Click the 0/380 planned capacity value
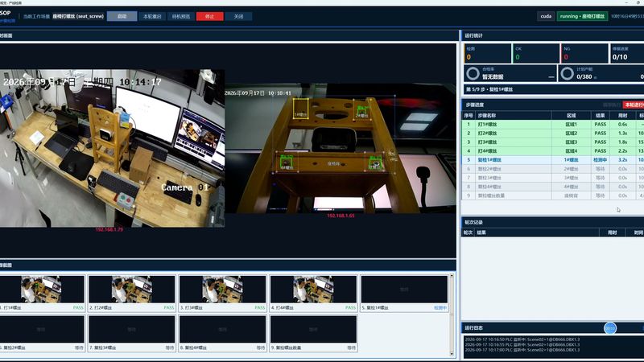Screen dimensions: 644x362 tap(584, 76)
